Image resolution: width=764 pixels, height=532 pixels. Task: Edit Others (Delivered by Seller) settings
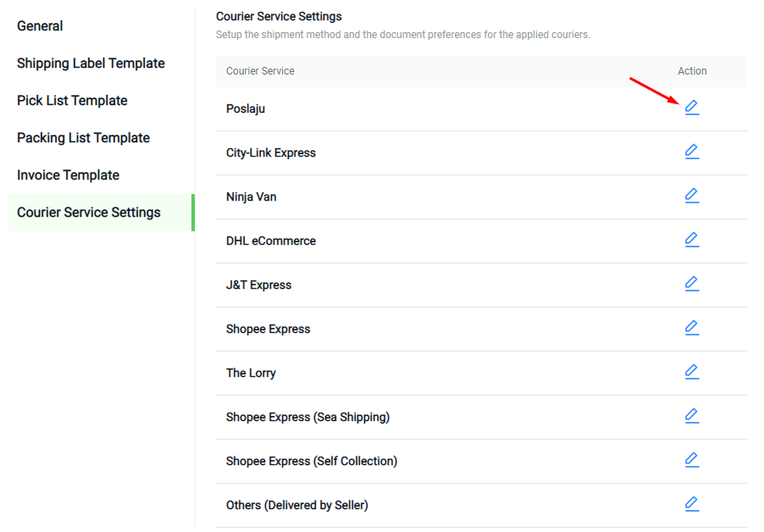point(692,504)
